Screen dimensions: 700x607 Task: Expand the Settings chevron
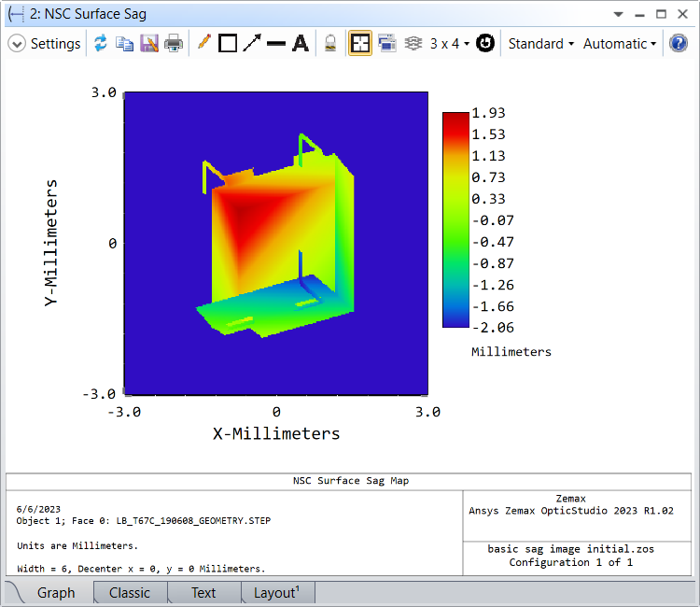[17, 44]
